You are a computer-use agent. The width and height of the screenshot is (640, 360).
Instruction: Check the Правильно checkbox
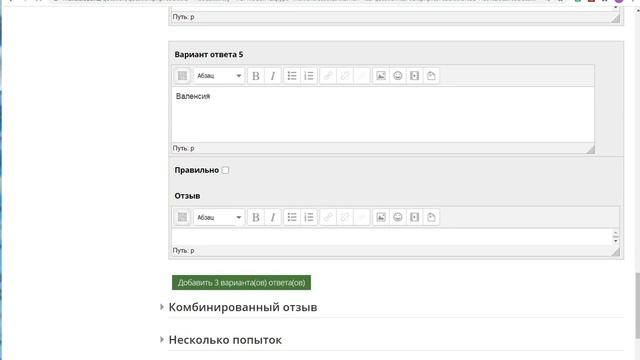click(x=225, y=170)
